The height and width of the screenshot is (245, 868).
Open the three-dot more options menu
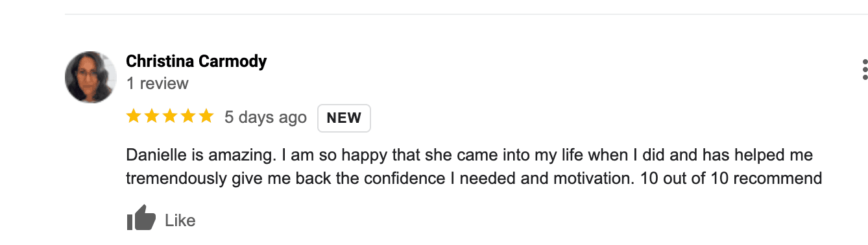pos(865,69)
